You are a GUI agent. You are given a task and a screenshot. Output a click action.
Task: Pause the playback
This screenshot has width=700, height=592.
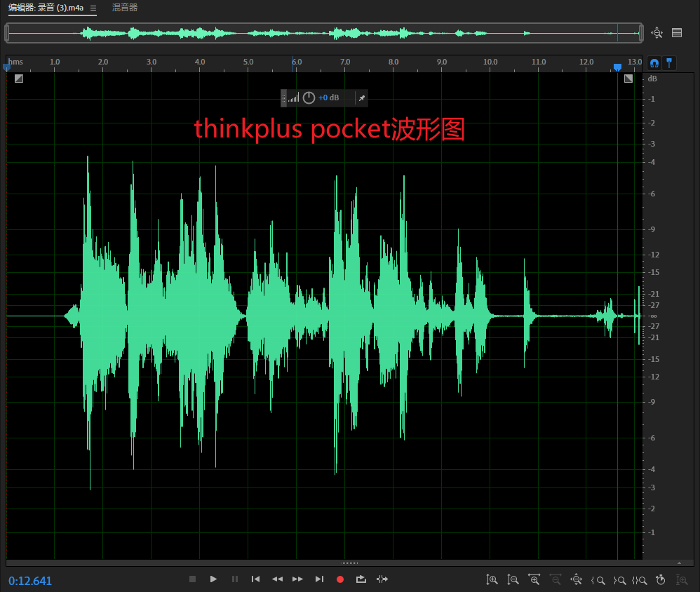click(235, 579)
